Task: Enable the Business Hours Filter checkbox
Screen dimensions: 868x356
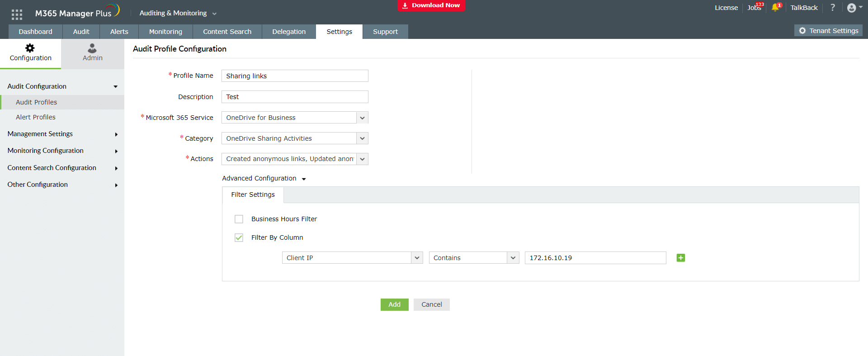Action: 239,219
